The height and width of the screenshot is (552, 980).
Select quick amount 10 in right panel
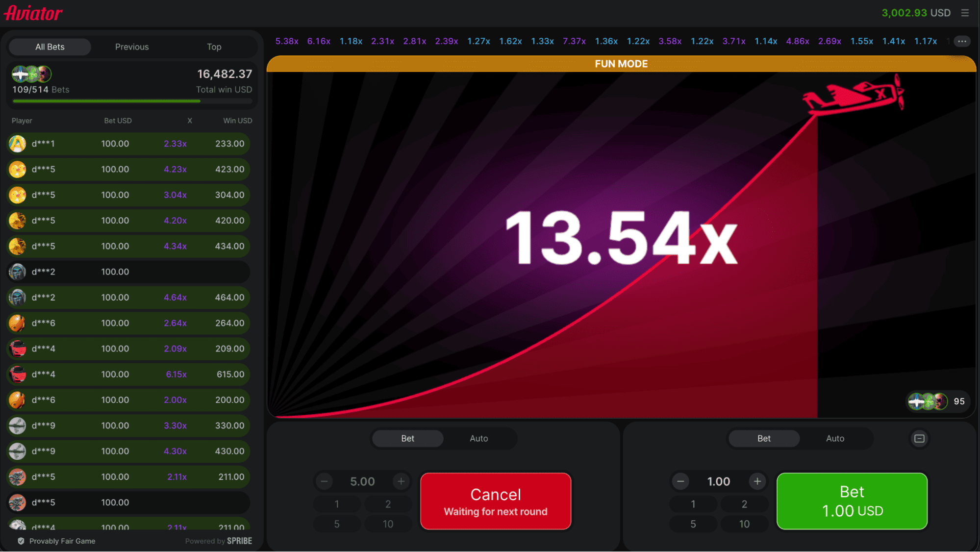[x=744, y=524]
